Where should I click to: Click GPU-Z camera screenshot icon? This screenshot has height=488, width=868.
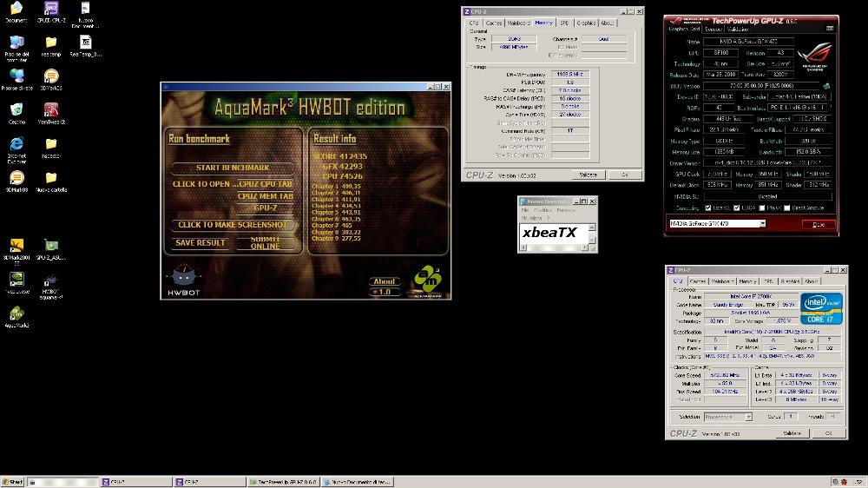click(x=829, y=29)
